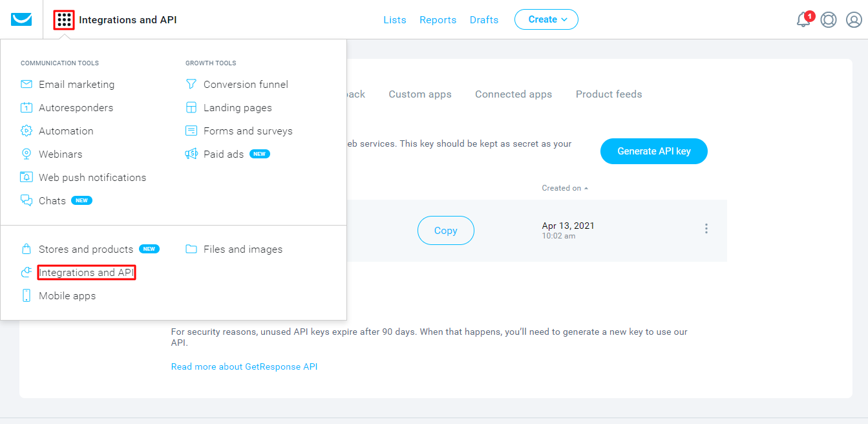Click the Forms and surveys icon
This screenshot has width=868, height=424.
coord(191,131)
